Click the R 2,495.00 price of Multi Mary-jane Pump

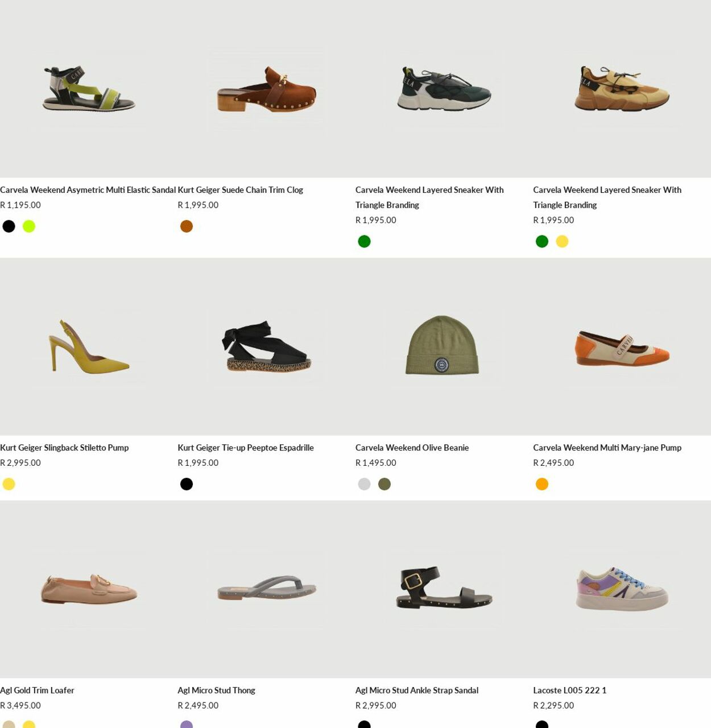(x=553, y=463)
